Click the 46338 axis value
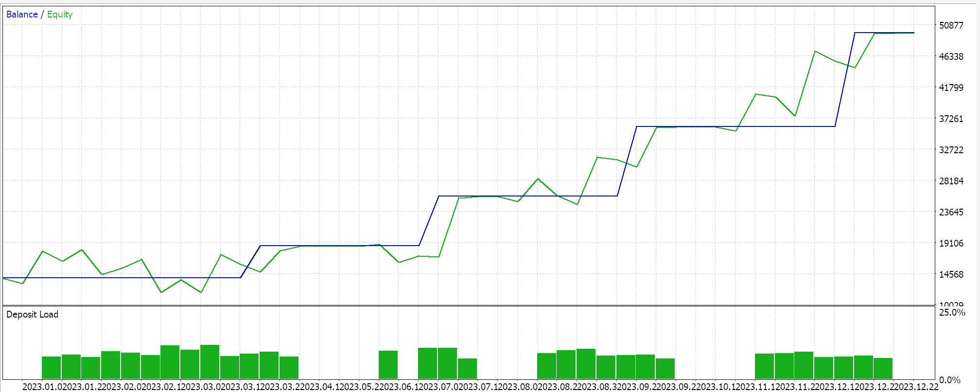 951,56
